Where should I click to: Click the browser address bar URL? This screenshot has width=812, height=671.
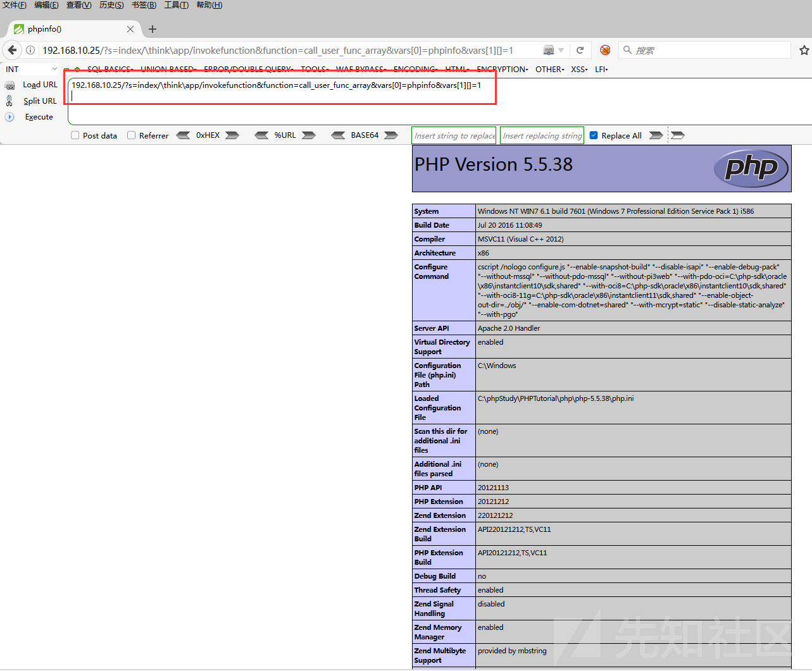click(x=278, y=50)
